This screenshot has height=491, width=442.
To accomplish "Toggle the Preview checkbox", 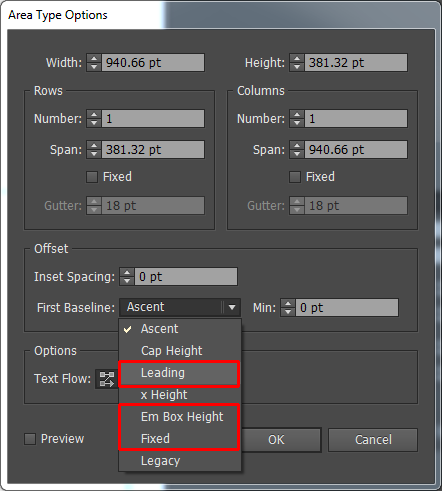I will click(x=30, y=439).
